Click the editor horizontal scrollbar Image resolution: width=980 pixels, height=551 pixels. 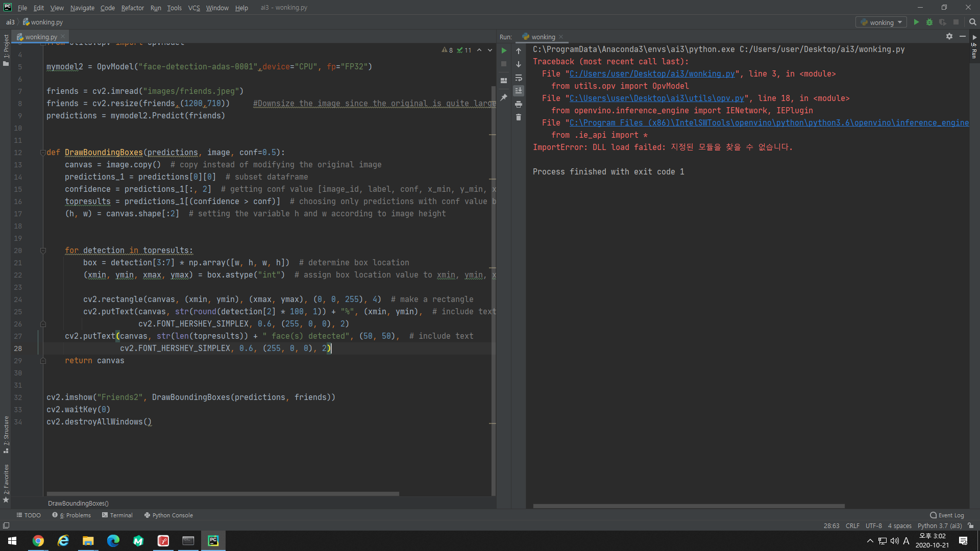point(223,494)
